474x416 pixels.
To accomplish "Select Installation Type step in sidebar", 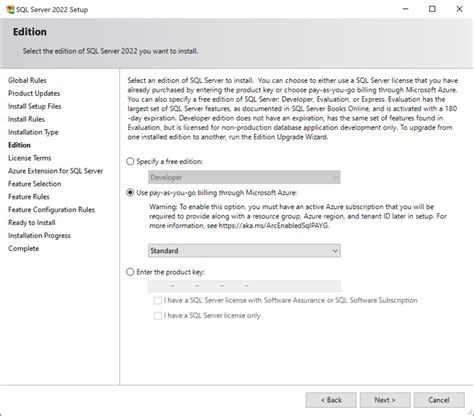I will [x=33, y=132].
